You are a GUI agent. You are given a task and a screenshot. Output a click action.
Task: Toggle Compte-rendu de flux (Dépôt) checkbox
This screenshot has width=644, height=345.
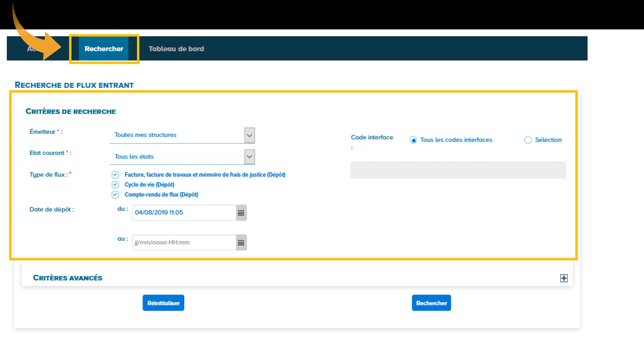[x=115, y=195]
